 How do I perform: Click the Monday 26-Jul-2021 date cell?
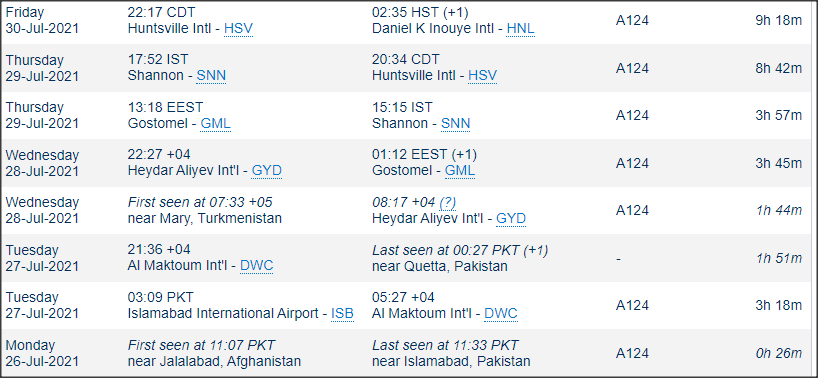pos(42,353)
